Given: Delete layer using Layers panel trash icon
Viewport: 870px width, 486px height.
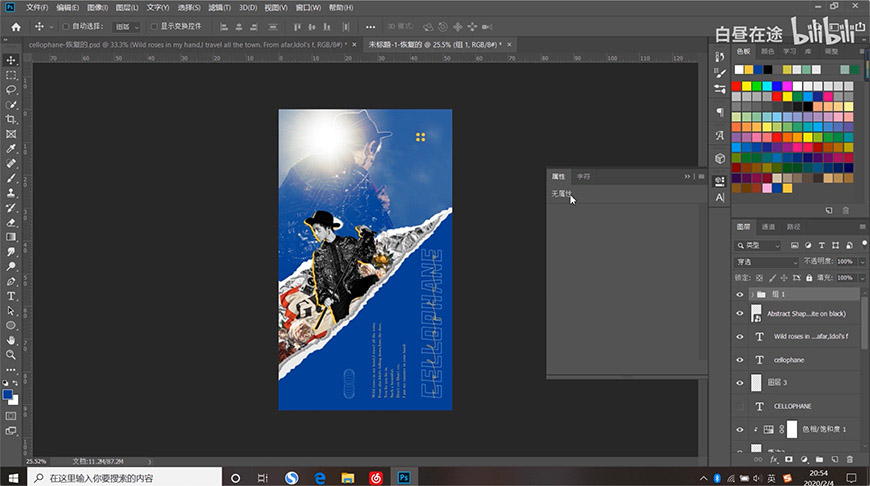Looking at the screenshot, I should coord(850,459).
